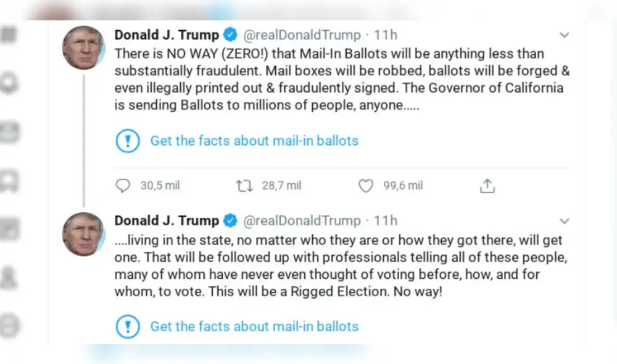
Task: Open the second tweet's fact-check link
Action: tap(254, 326)
